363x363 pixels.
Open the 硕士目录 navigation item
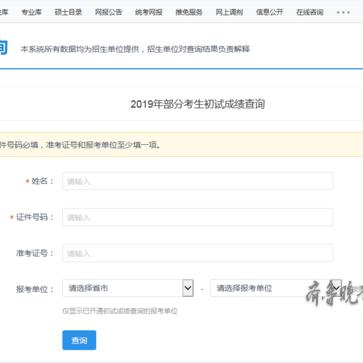tap(68, 12)
